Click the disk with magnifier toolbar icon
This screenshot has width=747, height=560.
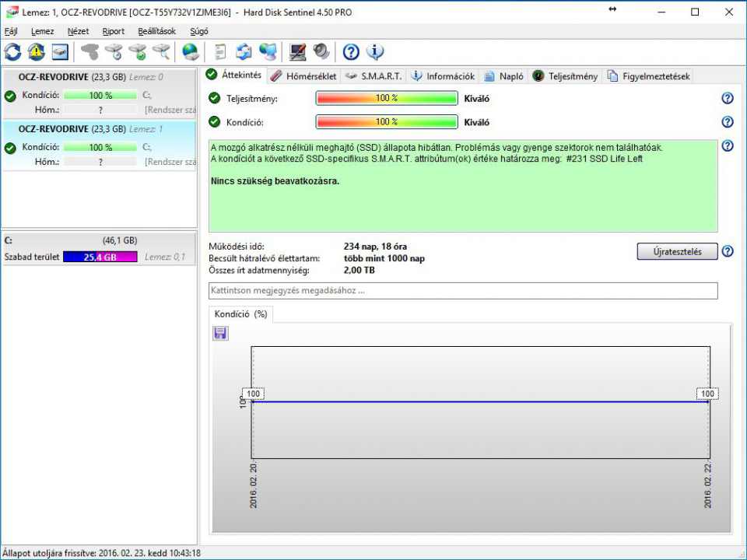pyautogui.click(x=162, y=51)
